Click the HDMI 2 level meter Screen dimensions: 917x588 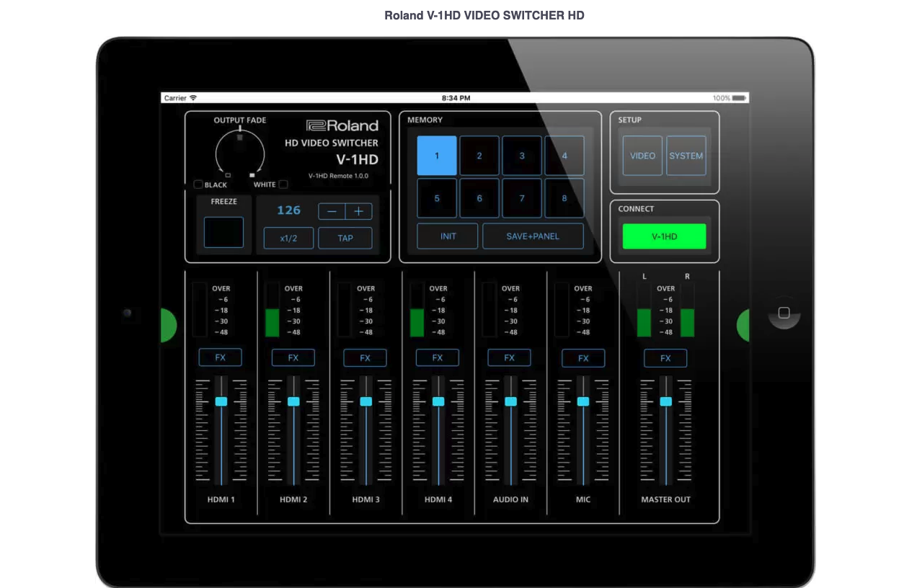[x=273, y=310]
